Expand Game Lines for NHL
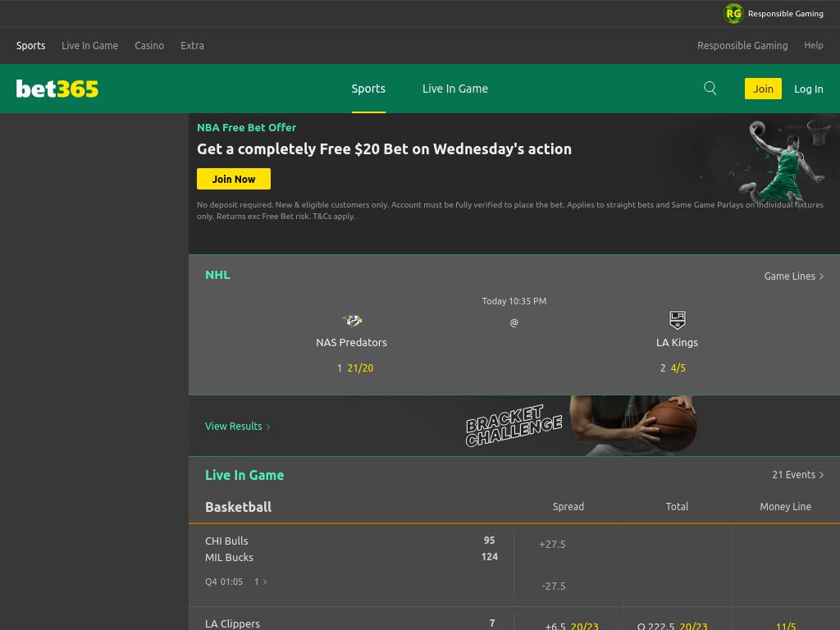Screen dimensions: 840x630 (793, 276)
